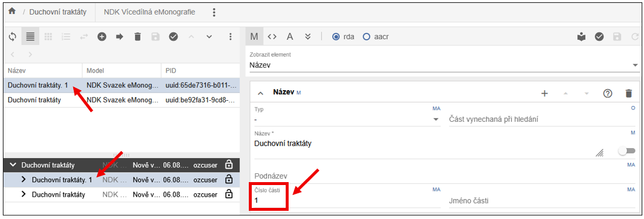Collapse the Duchovní traktáty root tree node
Screen dimensions: 644x219
coord(13,165)
